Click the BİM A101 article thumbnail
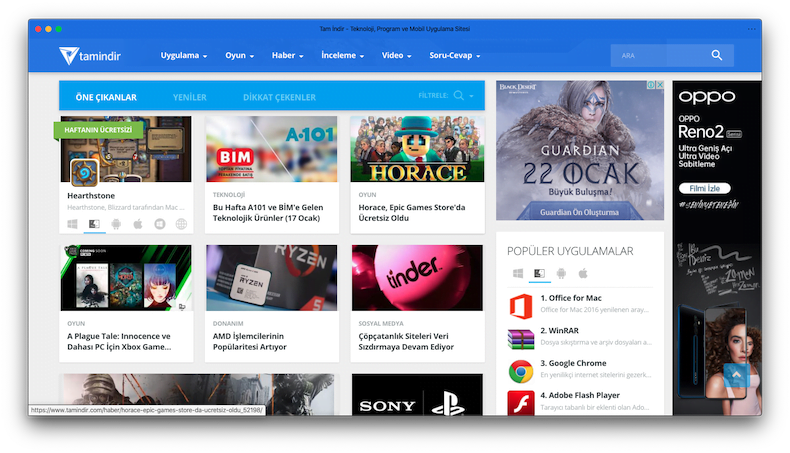Screen dimensions: 790x453 pyautogui.click(x=272, y=149)
